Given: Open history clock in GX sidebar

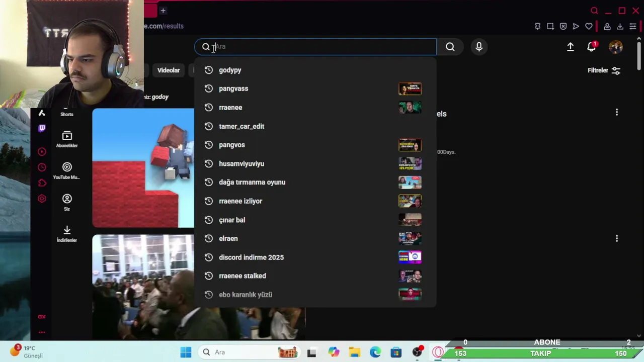Looking at the screenshot, I should [42, 167].
